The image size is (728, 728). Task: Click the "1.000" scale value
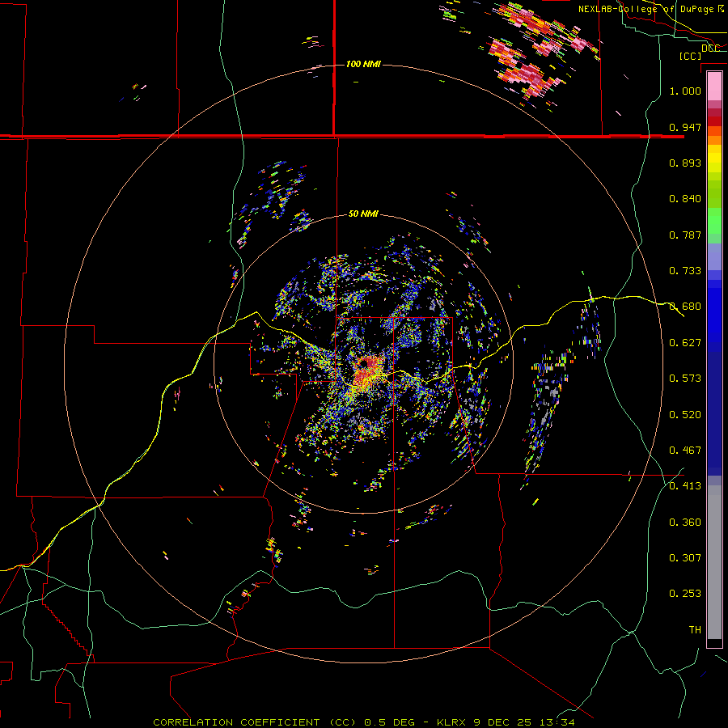coord(685,91)
